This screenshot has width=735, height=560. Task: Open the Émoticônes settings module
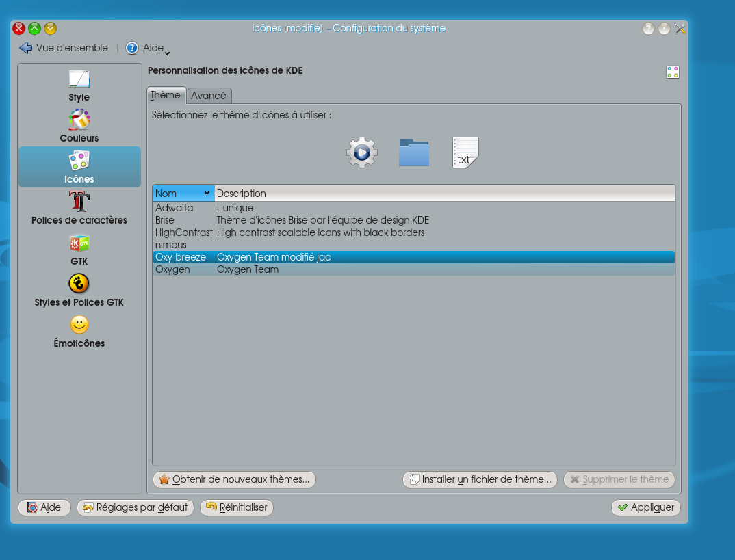(79, 332)
